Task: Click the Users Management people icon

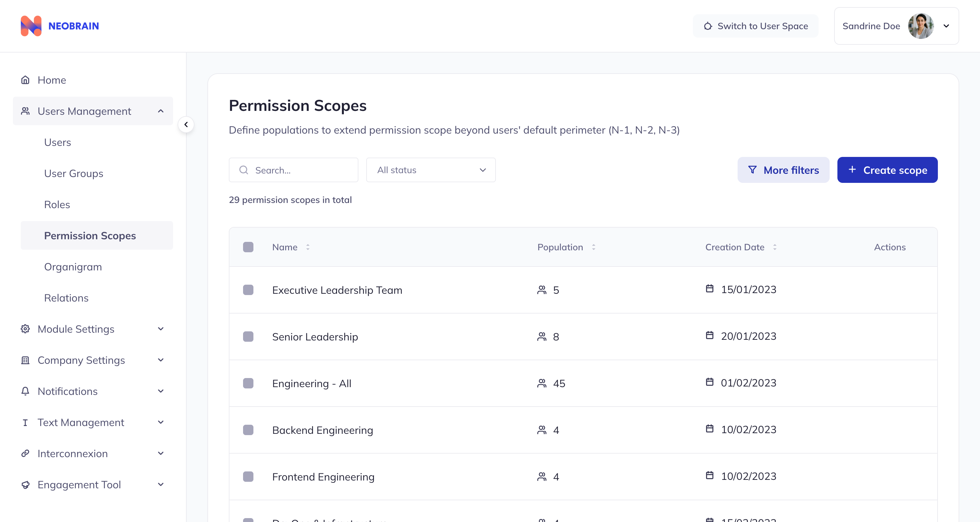Action: tap(25, 111)
